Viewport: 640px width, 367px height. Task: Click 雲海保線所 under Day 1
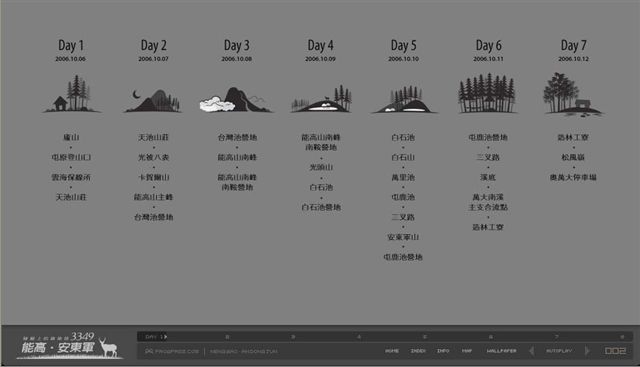pyautogui.click(x=71, y=177)
